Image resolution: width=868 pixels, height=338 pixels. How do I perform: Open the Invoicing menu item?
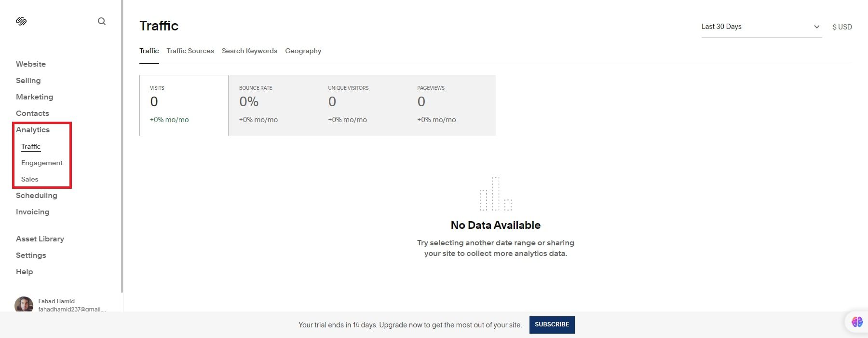(32, 212)
